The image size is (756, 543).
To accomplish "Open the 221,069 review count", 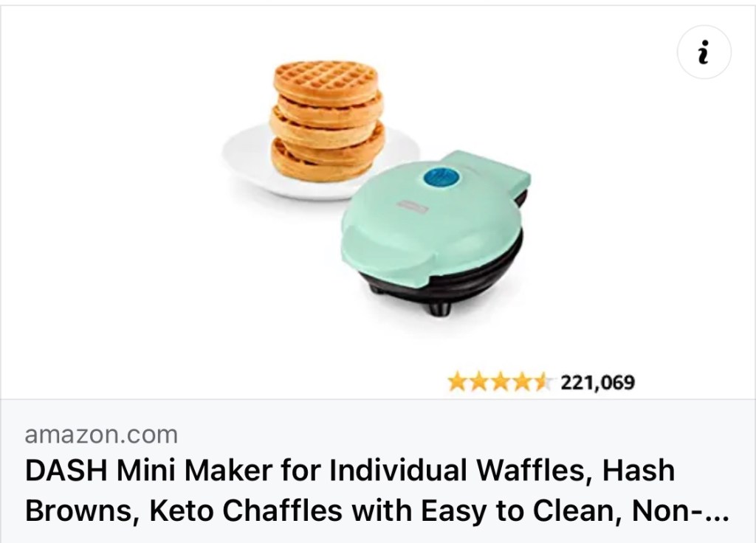I will tap(597, 383).
